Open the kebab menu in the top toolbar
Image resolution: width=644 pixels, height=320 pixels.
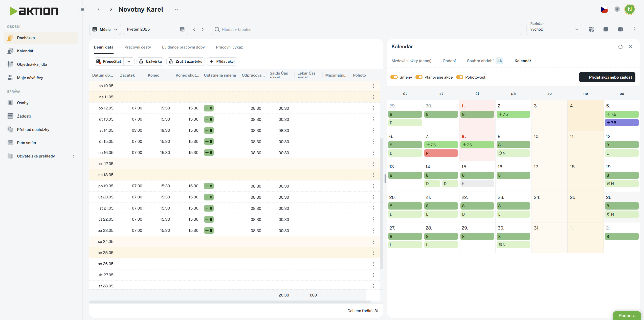coord(635,29)
